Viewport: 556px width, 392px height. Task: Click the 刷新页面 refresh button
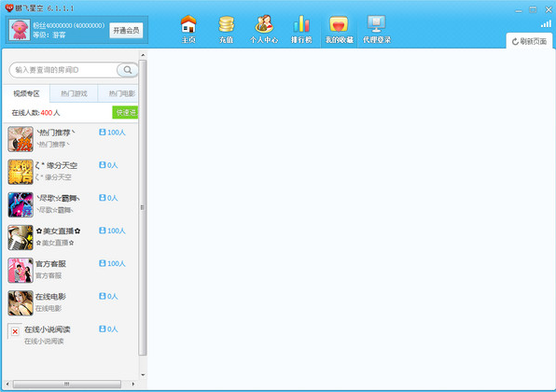529,41
